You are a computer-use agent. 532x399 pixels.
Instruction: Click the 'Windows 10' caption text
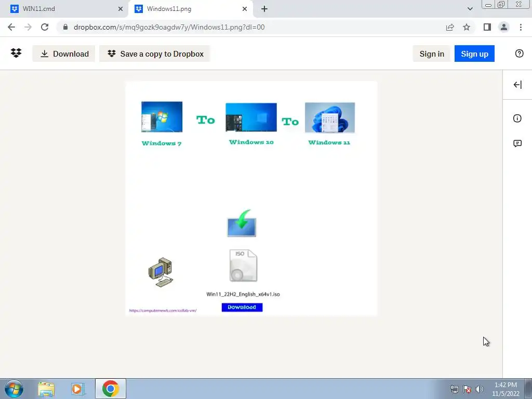tap(251, 142)
